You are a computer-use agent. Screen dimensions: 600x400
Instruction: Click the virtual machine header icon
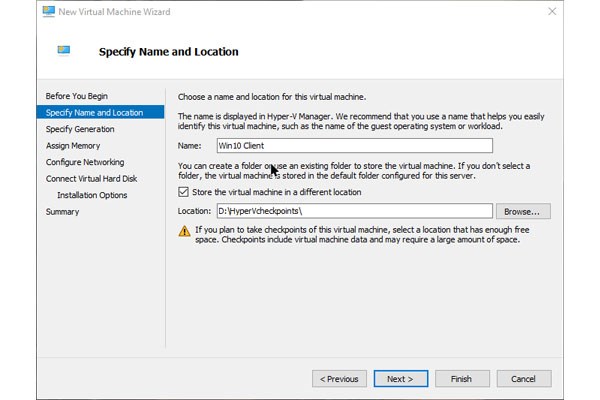tap(64, 50)
